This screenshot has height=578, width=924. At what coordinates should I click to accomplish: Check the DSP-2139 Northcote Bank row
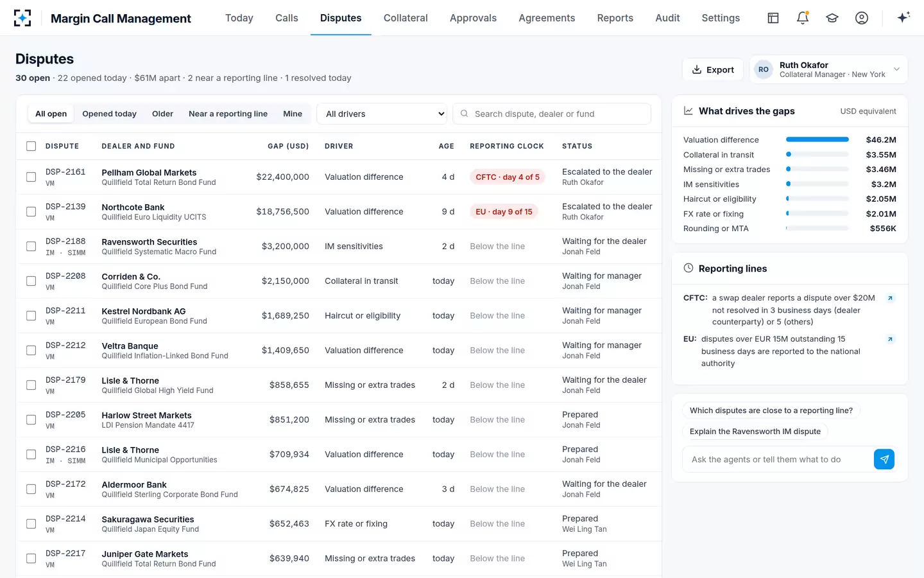[x=31, y=211]
